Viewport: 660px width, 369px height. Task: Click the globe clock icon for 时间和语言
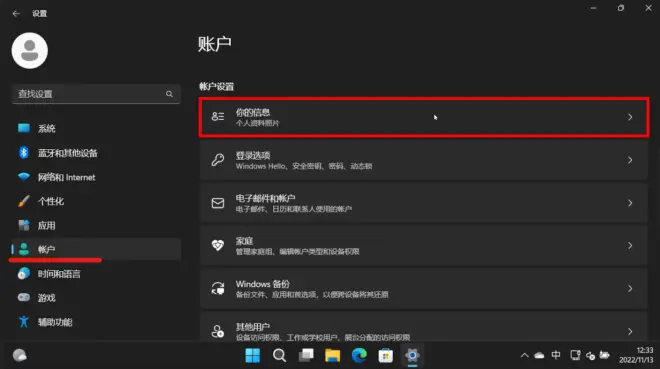(x=24, y=273)
